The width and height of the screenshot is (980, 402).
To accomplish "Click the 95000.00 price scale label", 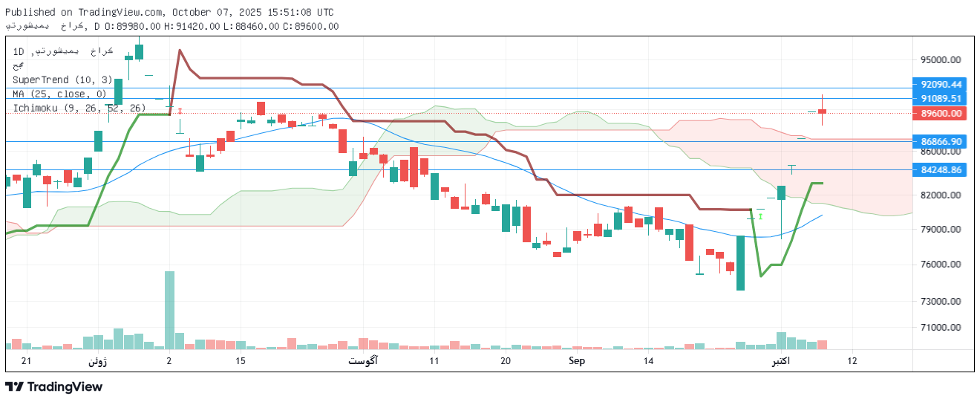I will coord(941,60).
